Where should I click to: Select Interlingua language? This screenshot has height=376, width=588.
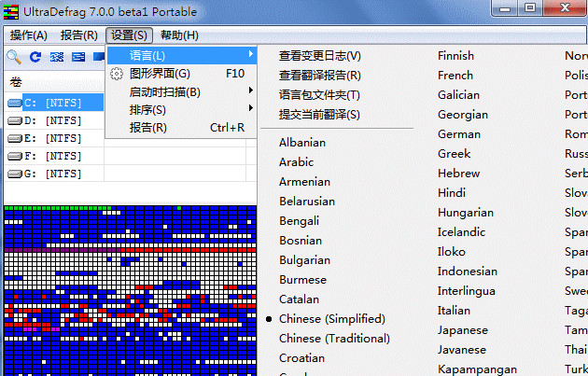466,291
